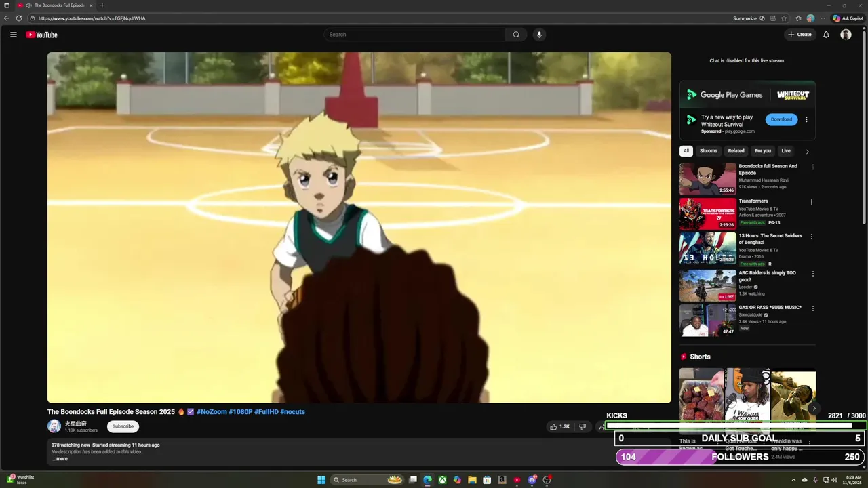
Task: Dislike the video with thumbs down
Action: [583, 426]
